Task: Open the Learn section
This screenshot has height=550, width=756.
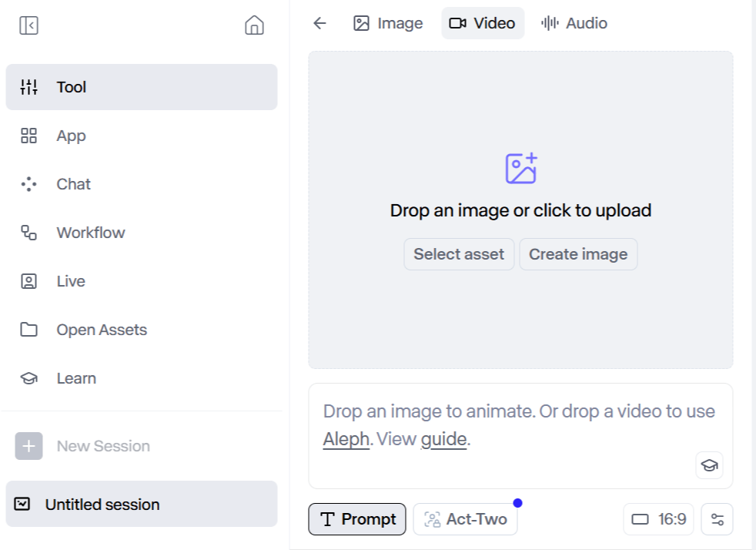Action: pyautogui.click(x=75, y=377)
